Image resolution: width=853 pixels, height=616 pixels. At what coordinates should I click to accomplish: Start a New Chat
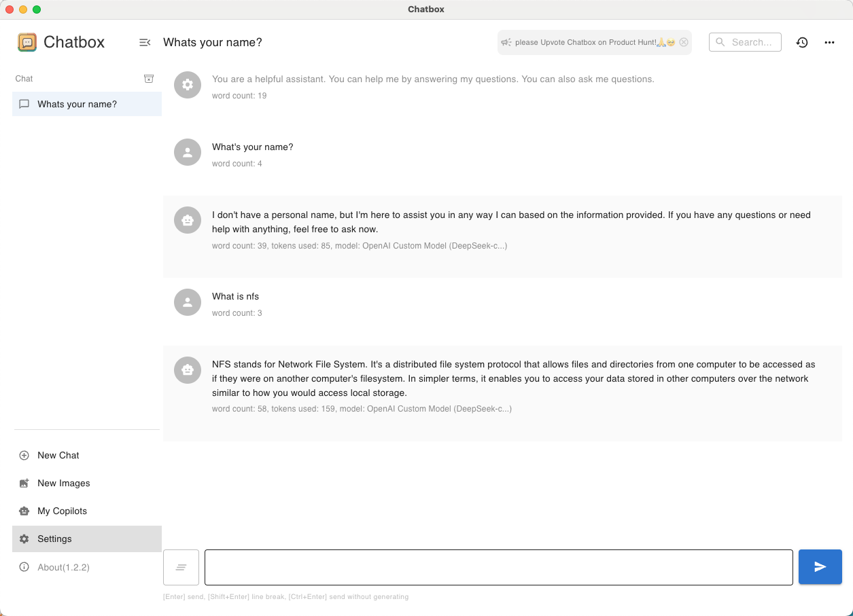[x=58, y=455]
